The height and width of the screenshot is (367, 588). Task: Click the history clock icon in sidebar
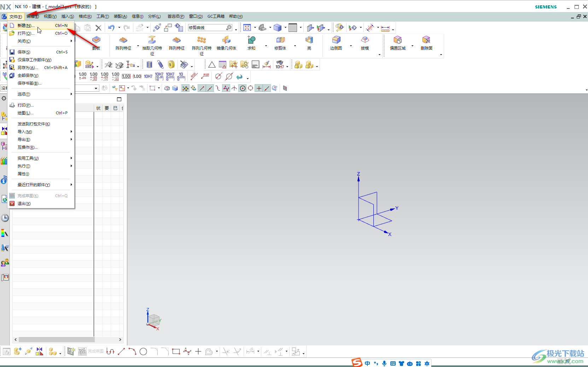point(5,218)
